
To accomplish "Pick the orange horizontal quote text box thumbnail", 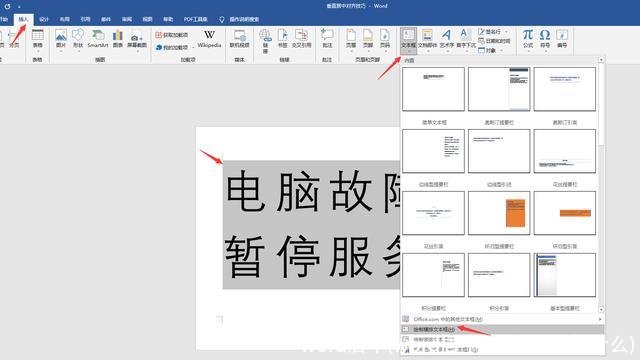I will (564, 213).
